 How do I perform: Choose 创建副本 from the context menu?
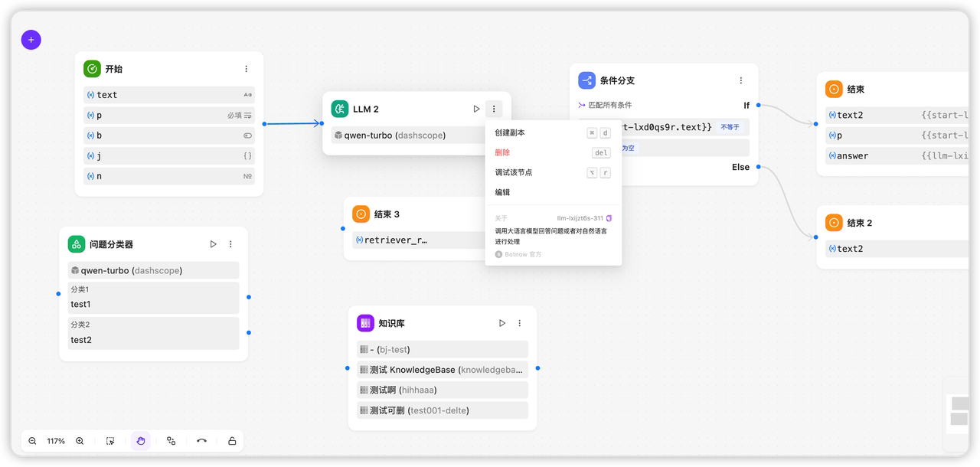(x=553, y=132)
